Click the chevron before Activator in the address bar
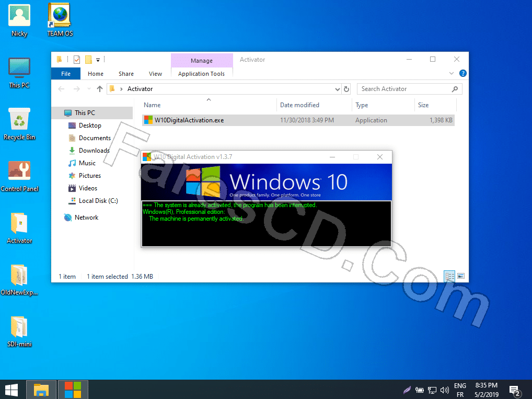 (x=121, y=89)
